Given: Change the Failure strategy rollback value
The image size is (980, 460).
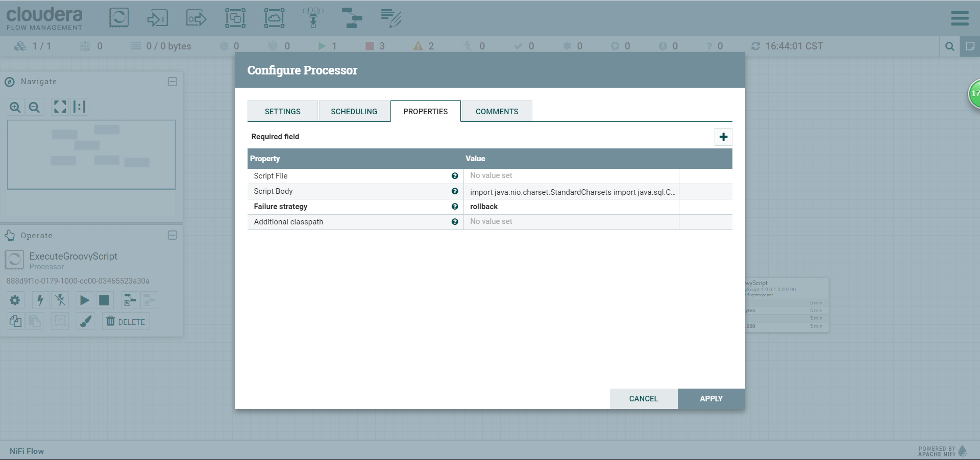Looking at the screenshot, I should pyautogui.click(x=571, y=207).
